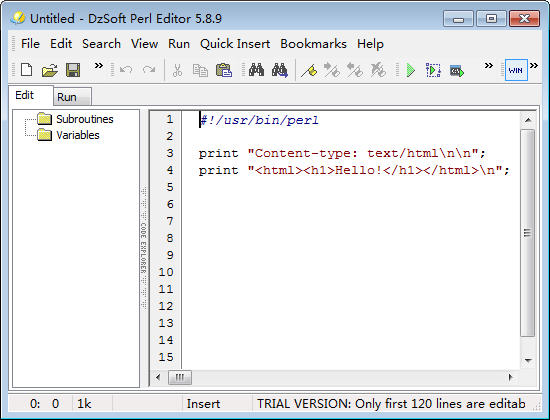Viewport: 550px width, 420px height.
Task: Click the horizontal scrollbar thumb
Action: coord(180,378)
